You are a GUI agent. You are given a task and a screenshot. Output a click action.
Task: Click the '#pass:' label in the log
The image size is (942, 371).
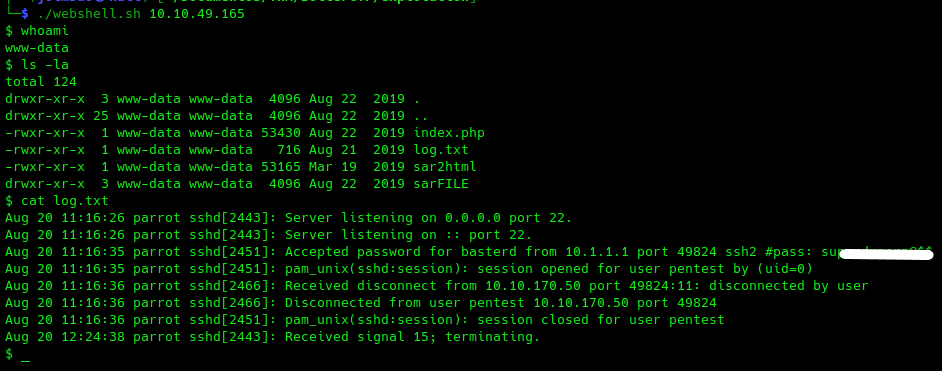[789, 252]
